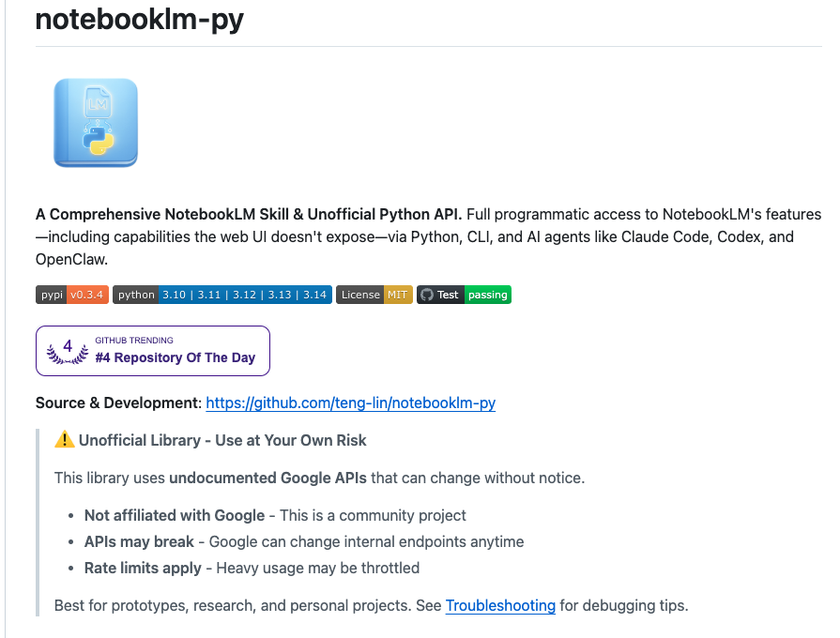
Task: Open the License MIT badge
Action: coord(374,295)
